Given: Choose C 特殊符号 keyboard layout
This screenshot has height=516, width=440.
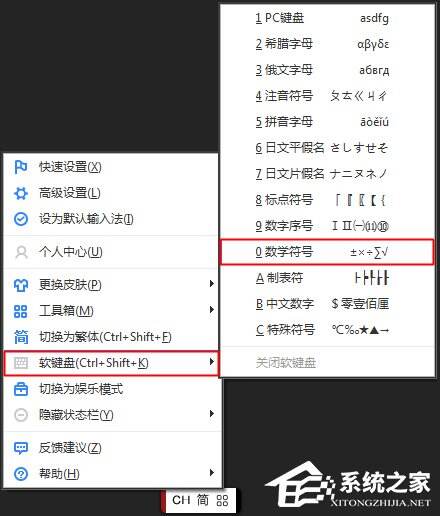Looking at the screenshot, I should coord(327,330).
